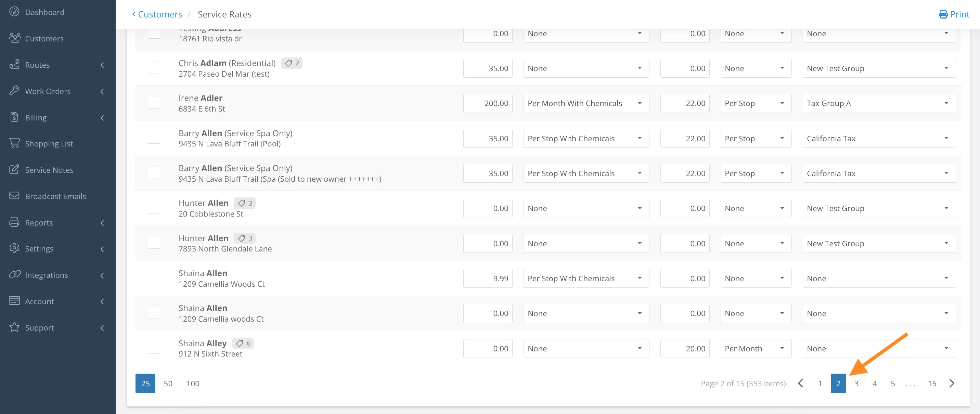Select Shaina Alley row checkbox

154,348
